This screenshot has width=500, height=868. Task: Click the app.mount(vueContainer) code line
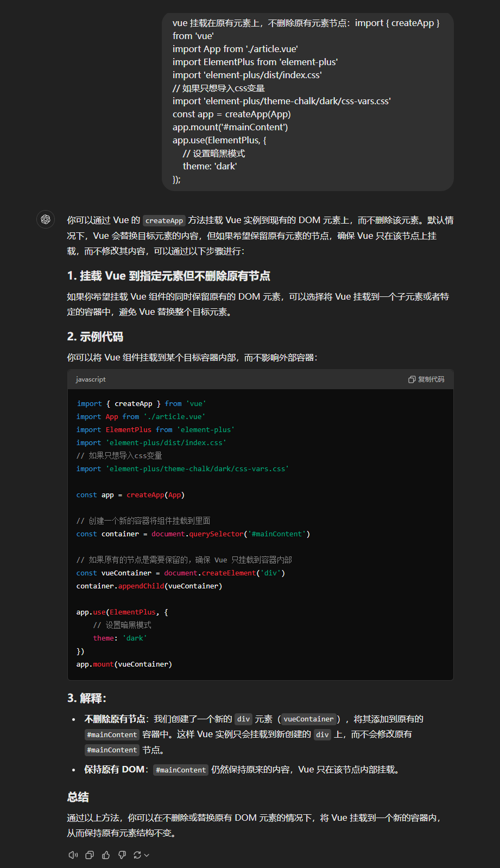pyautogui.click(x=124, y=664)
